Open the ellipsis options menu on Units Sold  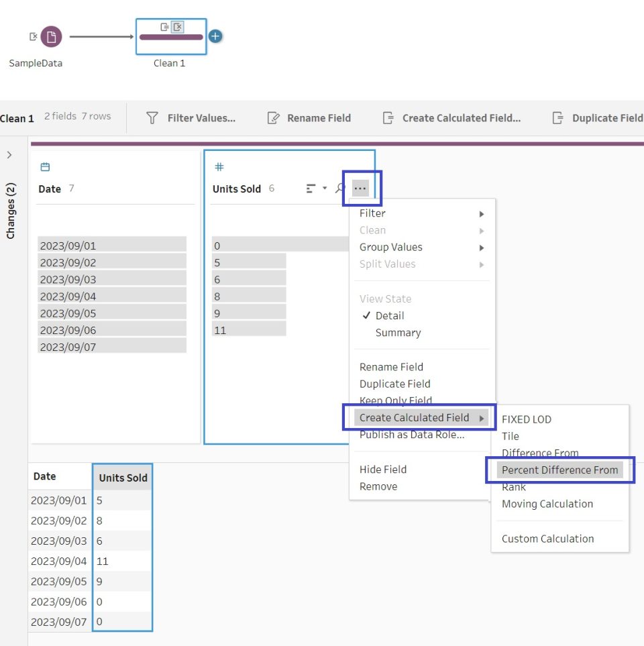pyautogui.click(x=361, y=189)
